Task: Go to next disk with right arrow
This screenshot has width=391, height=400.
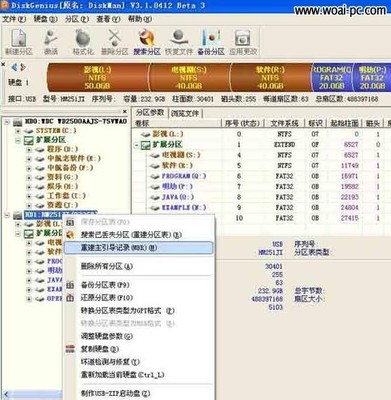Action: pyautogui.click(x=23, y=67)
